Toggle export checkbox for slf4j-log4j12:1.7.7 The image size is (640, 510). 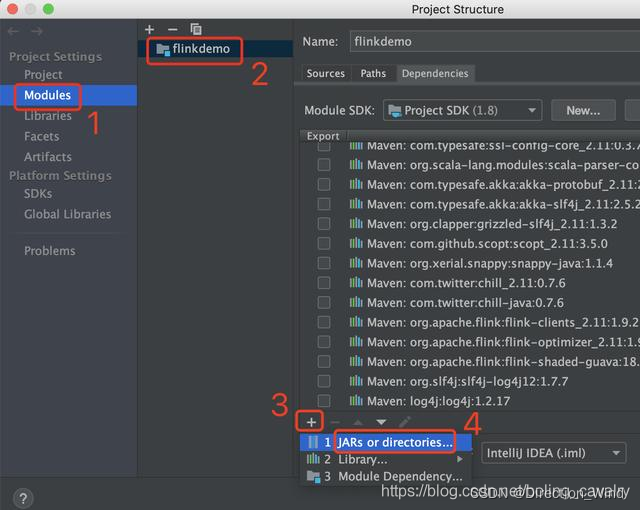[324, 381]
